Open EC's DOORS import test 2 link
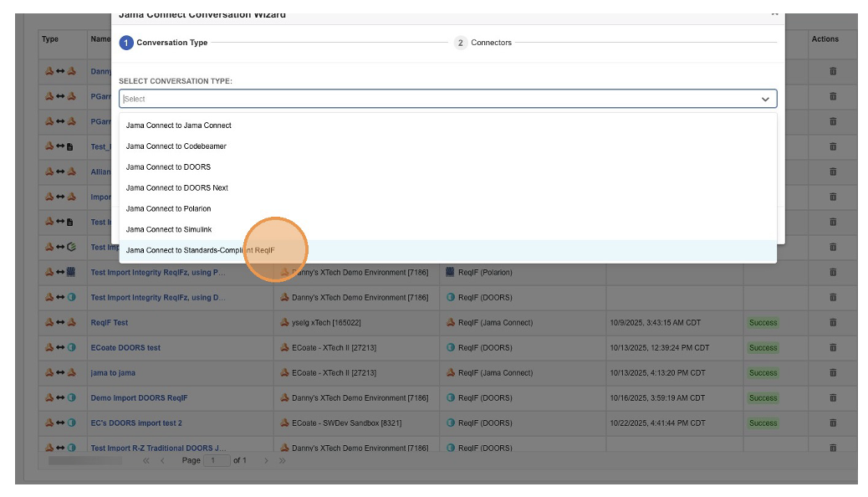This screenshot has width=868, height=497. click(136, 423)
